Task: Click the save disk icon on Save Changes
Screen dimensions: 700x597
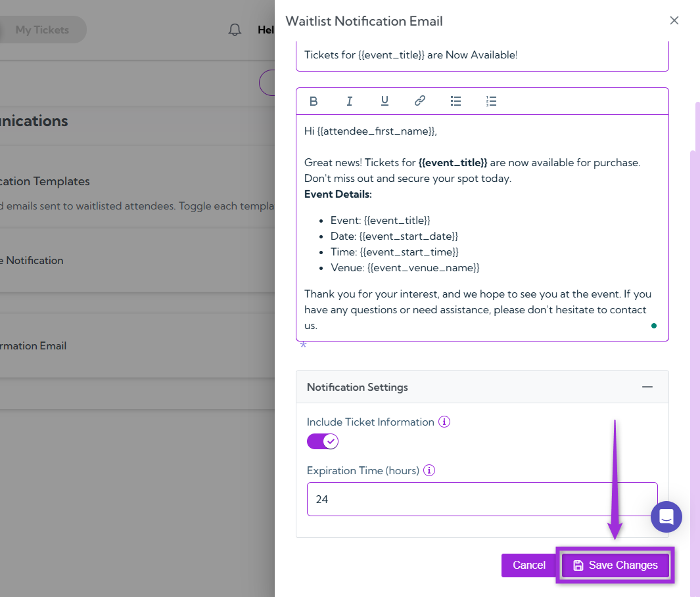Action: coord(578,565)
